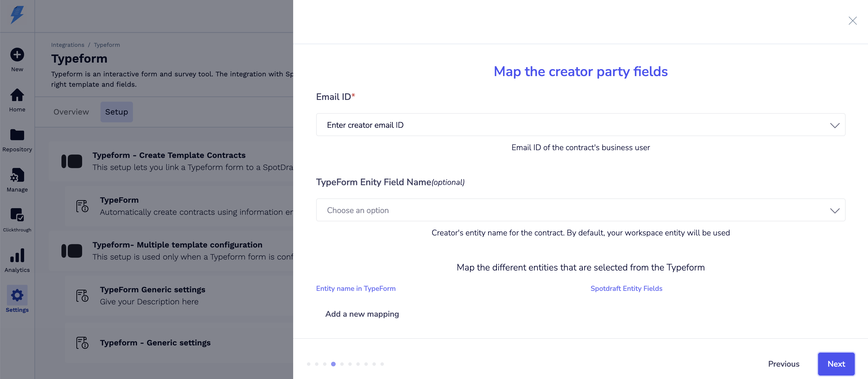Click the SpotDraft lightning logo
This screenshot has height=379, width=868.
17,15
